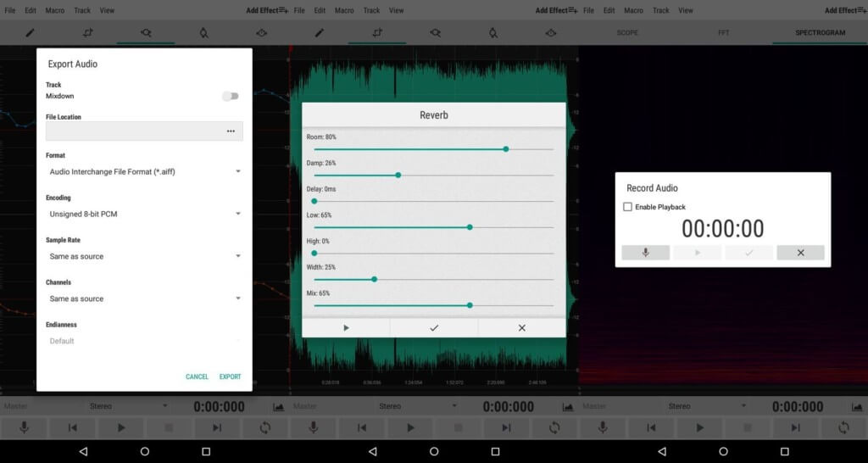Play from Export Audio screen bottom transport
Image resolution: width=868 pixels, height=463 pixels.
120,427
